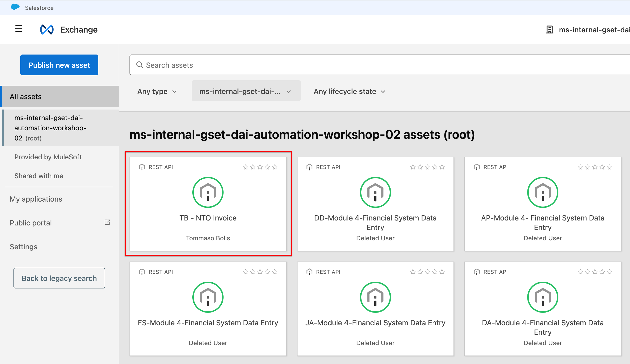Click the search magnifier icon

(x=139, y=65)
